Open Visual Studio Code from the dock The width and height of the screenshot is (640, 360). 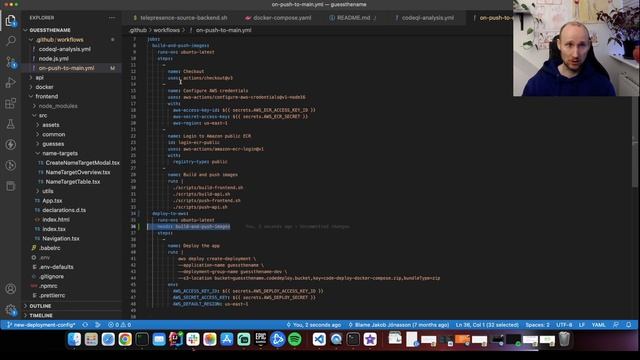coord(319,339)
